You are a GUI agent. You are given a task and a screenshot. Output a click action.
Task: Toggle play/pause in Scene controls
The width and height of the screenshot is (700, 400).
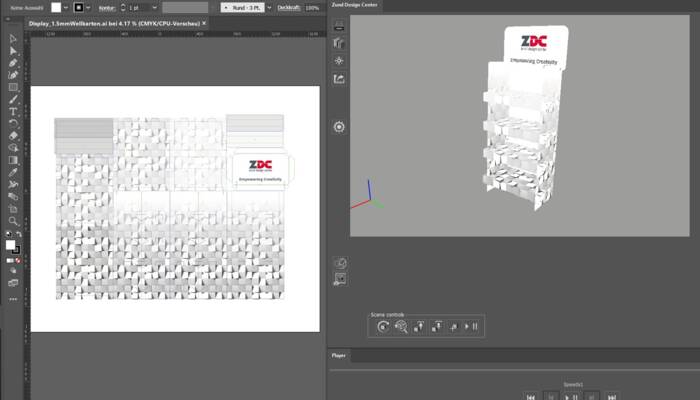pyautogui.click(x=472, y=326)
